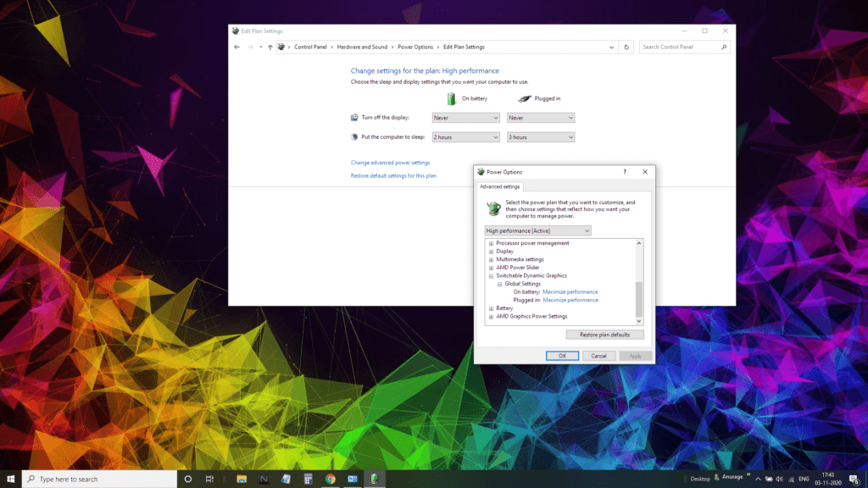Collapse the Switchable Dynamic Graphics node
The height and width of the screenshot is (488, 868).
[491, 276]
